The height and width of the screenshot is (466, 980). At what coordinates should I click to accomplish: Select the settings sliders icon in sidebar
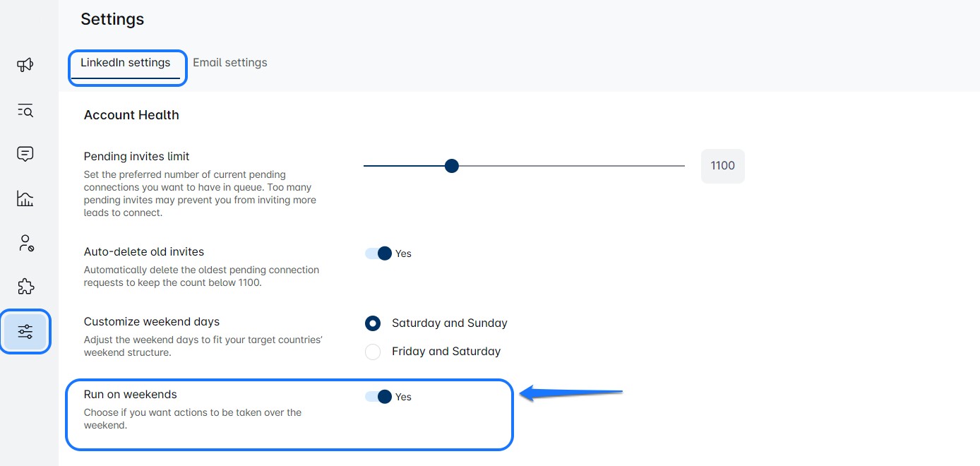coord(25,331)
